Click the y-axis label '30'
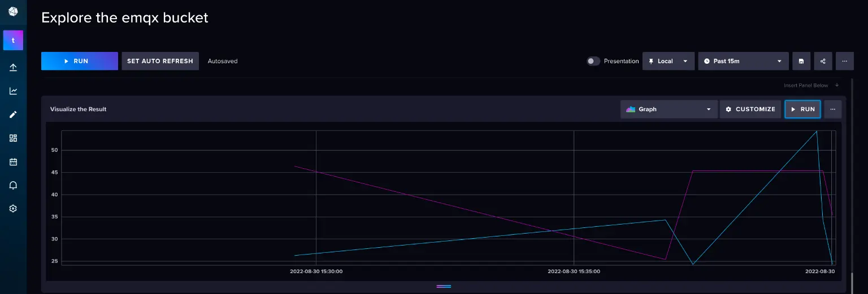The image size is (868, 294). coord(55,239)
